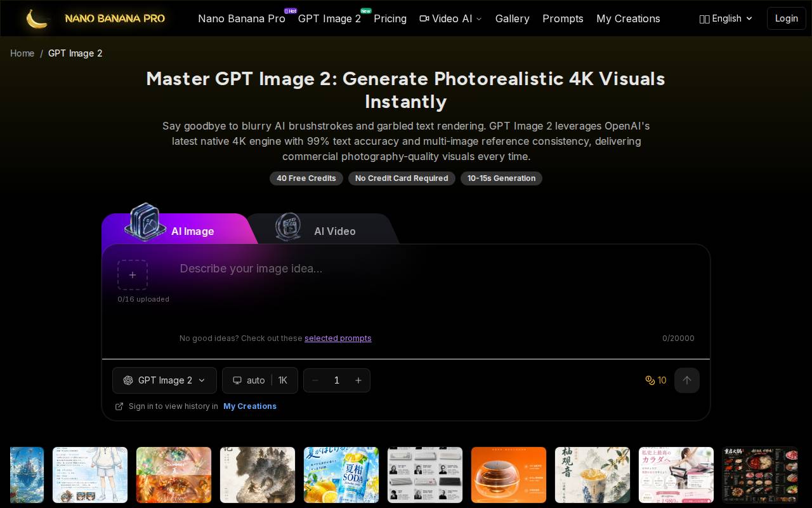Go to the Home breadcrumb link
The height and width of the screenshot is (508, 812).
(22, 53)
